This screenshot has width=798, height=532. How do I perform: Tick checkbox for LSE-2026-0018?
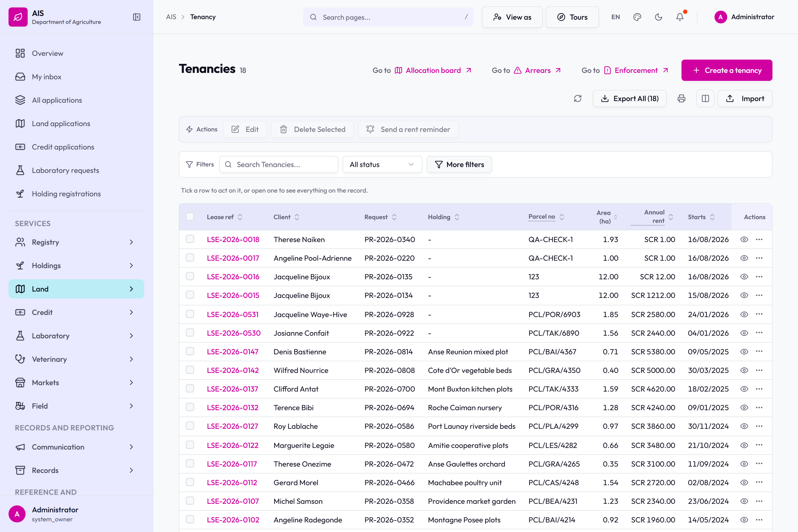pyautogui.click(x=190, y=239)
